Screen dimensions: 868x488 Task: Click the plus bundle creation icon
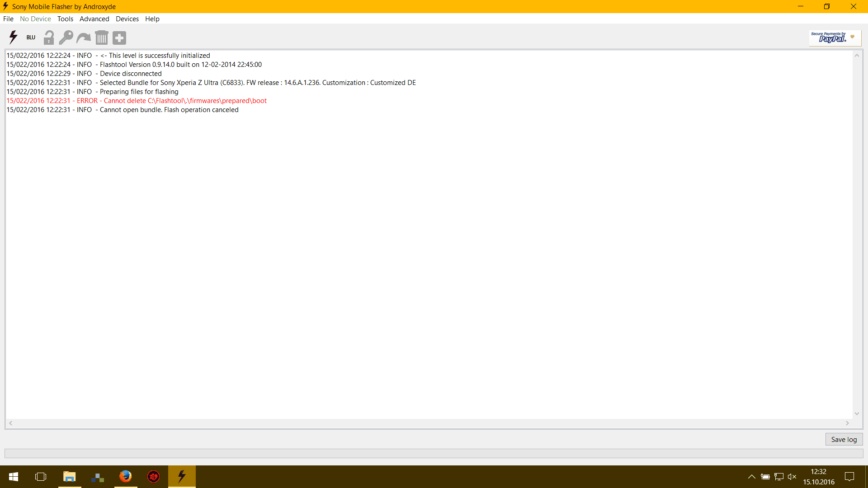tap(119, 38)
